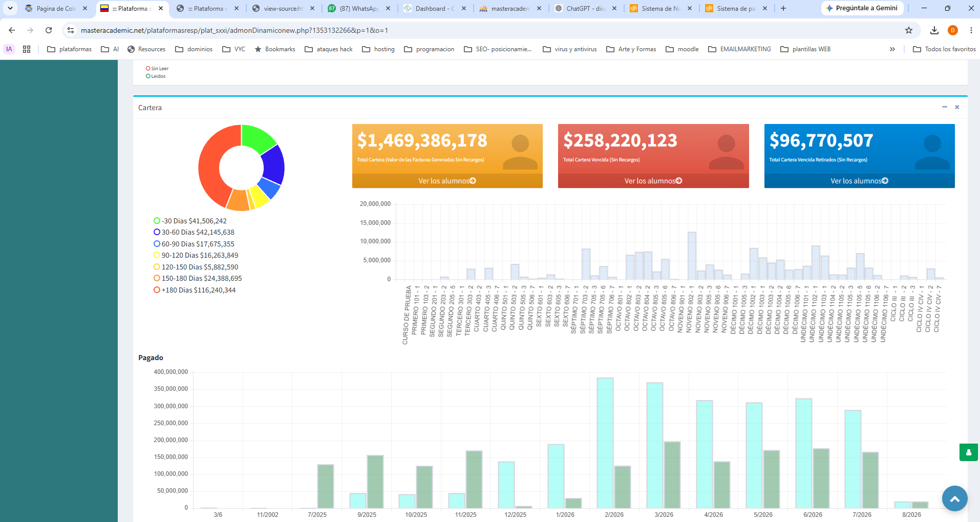Viewport: 980px width, 522px height.
Task: Open the green user side widget
Action: [x=969, y=452]
